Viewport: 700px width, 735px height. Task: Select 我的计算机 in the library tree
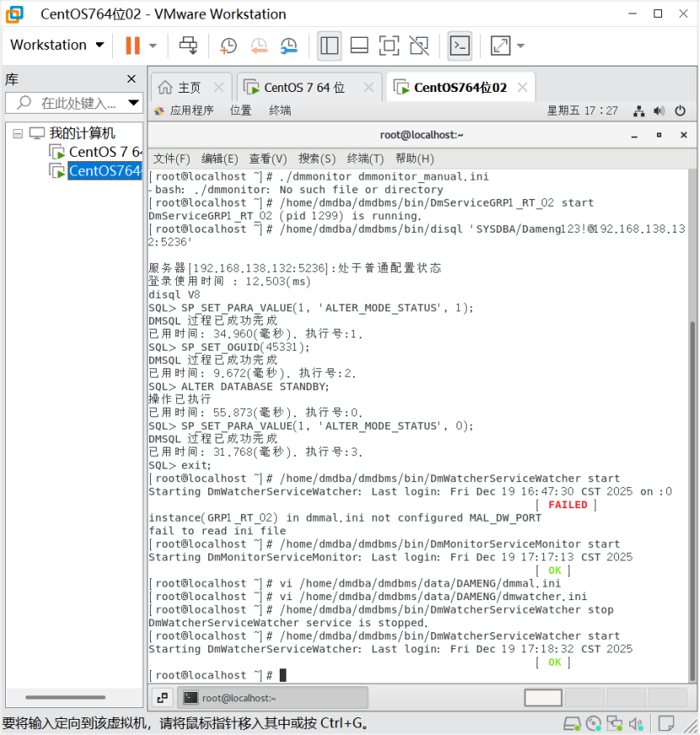(82, 133)
